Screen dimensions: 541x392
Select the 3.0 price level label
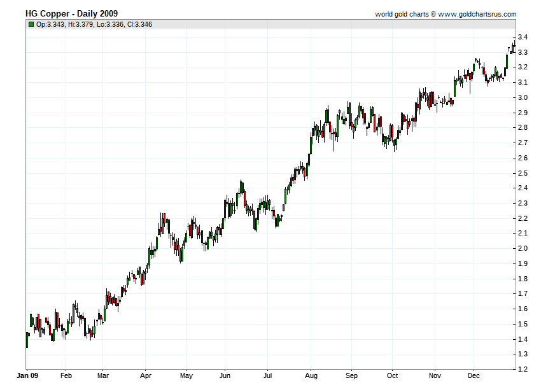tap(523, 97)
